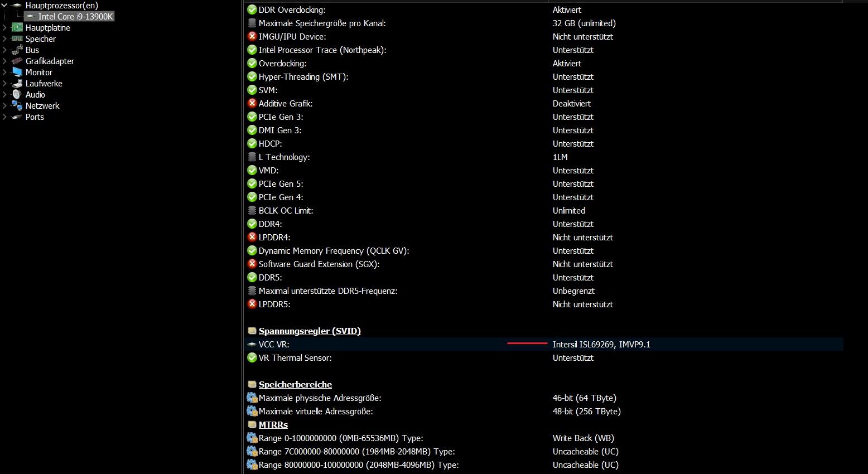Click red X icon beside LPDDR5

(252, 304)
